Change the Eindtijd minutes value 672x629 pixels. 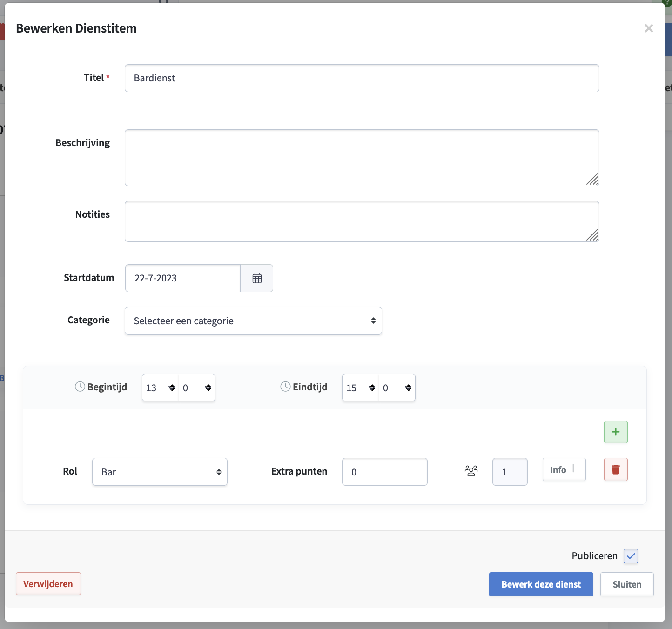397,388
